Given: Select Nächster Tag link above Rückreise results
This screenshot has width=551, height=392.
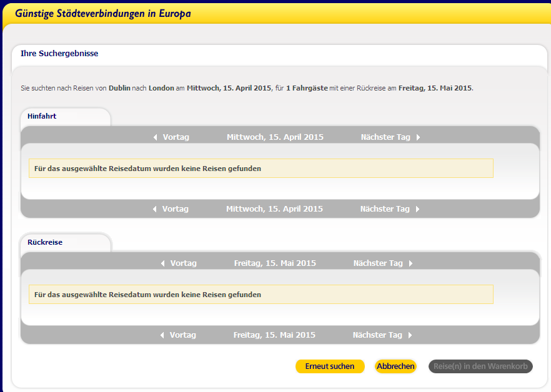Looking at the screenshot, I should pos(378,263).
